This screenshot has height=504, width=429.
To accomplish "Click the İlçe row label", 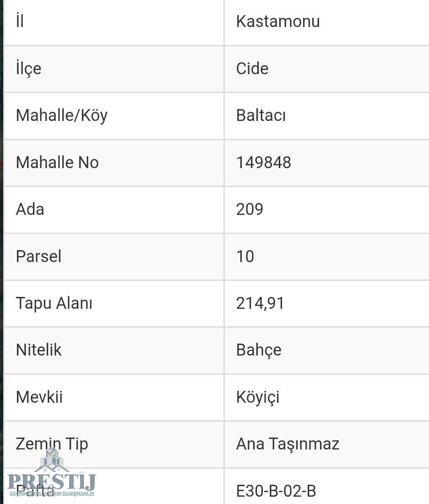I will click(28, 69).
